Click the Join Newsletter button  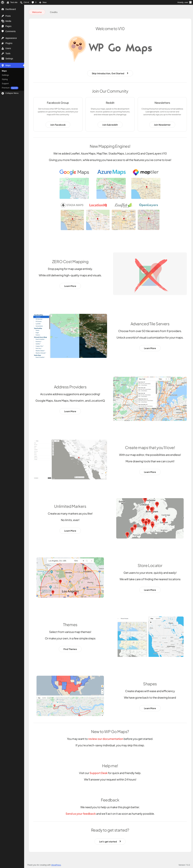[162, 125]
